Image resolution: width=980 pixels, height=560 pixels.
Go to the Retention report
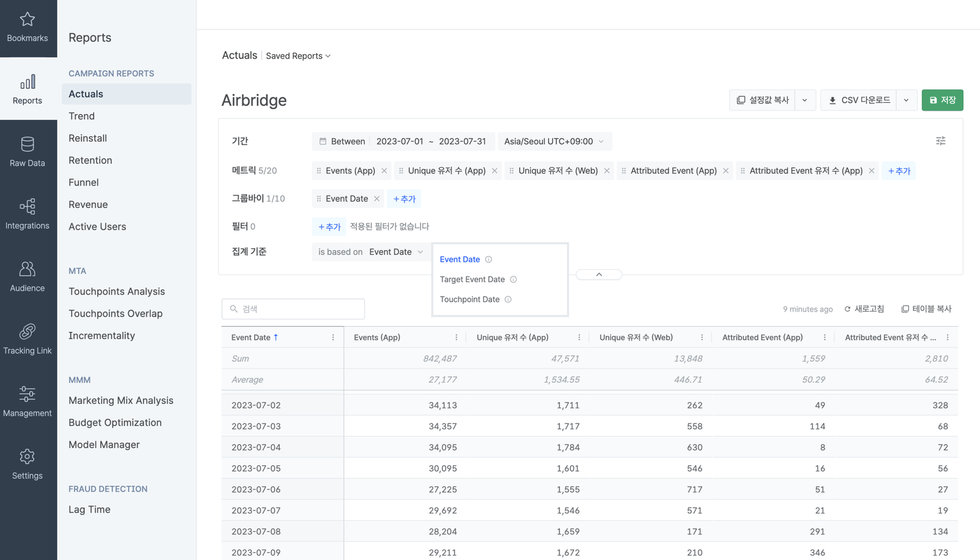[x=90, y=160]
